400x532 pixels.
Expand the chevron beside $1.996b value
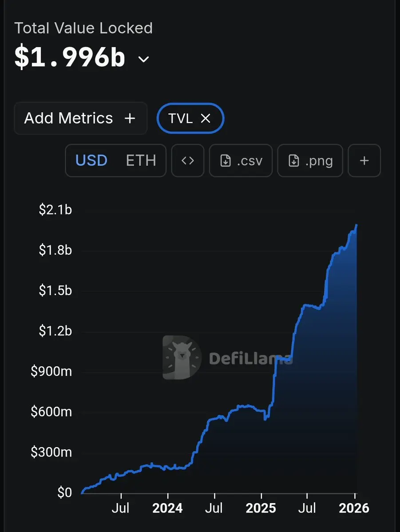coord(144,59)
